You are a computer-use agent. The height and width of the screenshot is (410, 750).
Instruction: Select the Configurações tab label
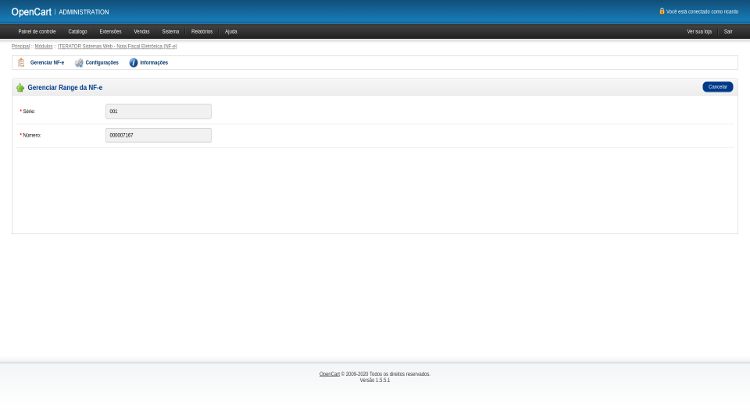point(102,63)
